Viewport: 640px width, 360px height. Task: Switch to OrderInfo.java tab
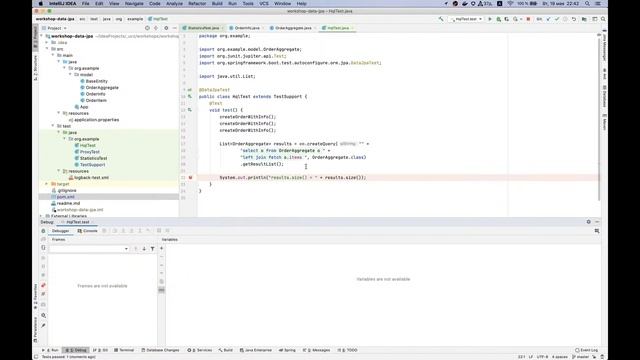click(x=247, y=28)
